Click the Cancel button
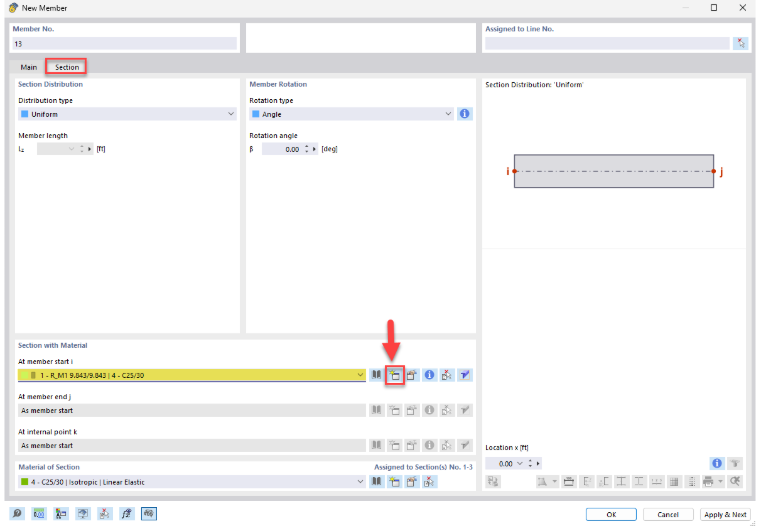Viewport: 760px width, 526px height. coord(668,514)
